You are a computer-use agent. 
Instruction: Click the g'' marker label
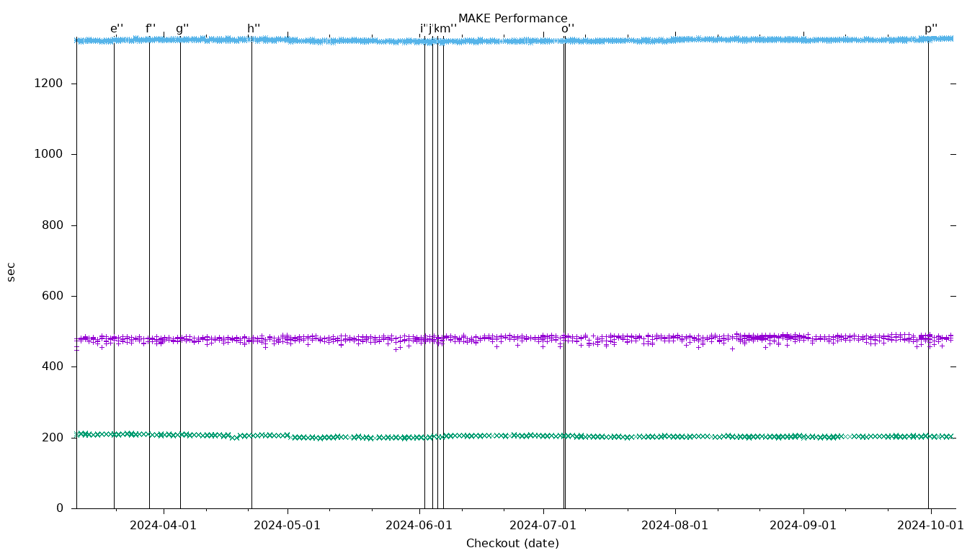(182, 29)
